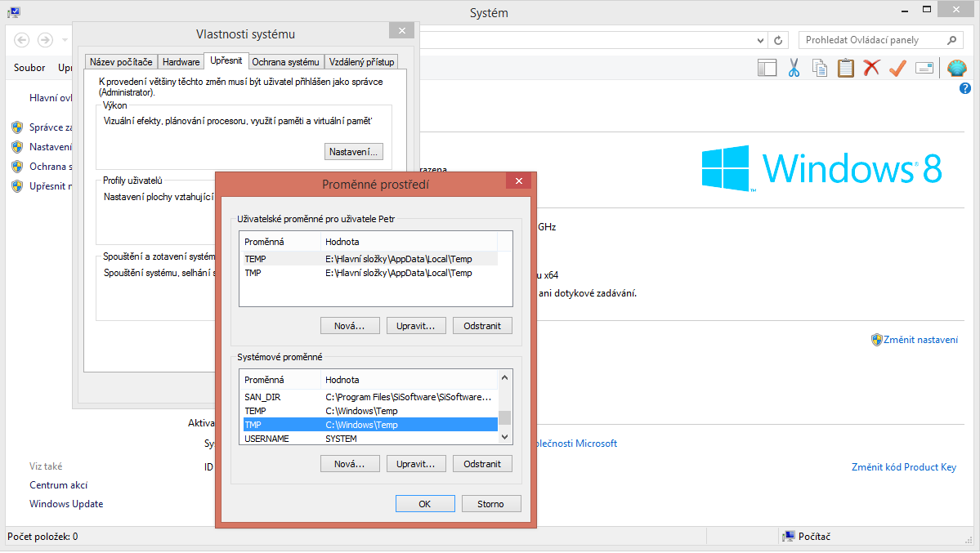Open the Změnit nastavení link

920,340
